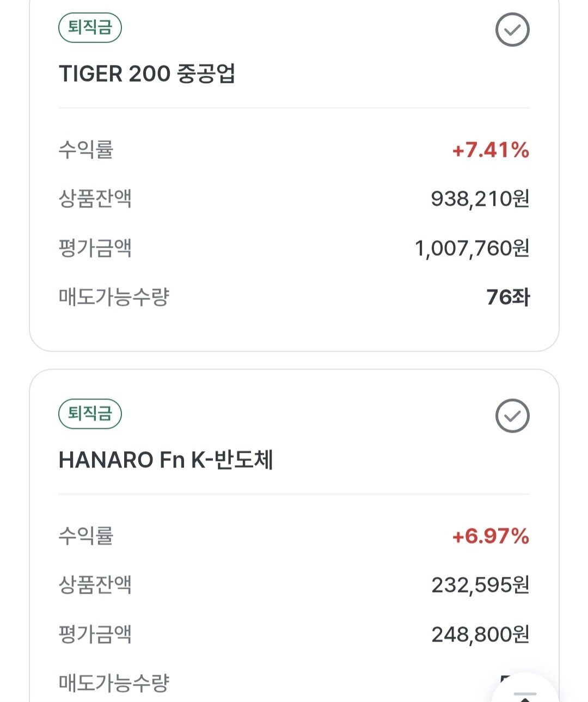Tap 매도가능수량 label in HANARO card

click(114, 683)
